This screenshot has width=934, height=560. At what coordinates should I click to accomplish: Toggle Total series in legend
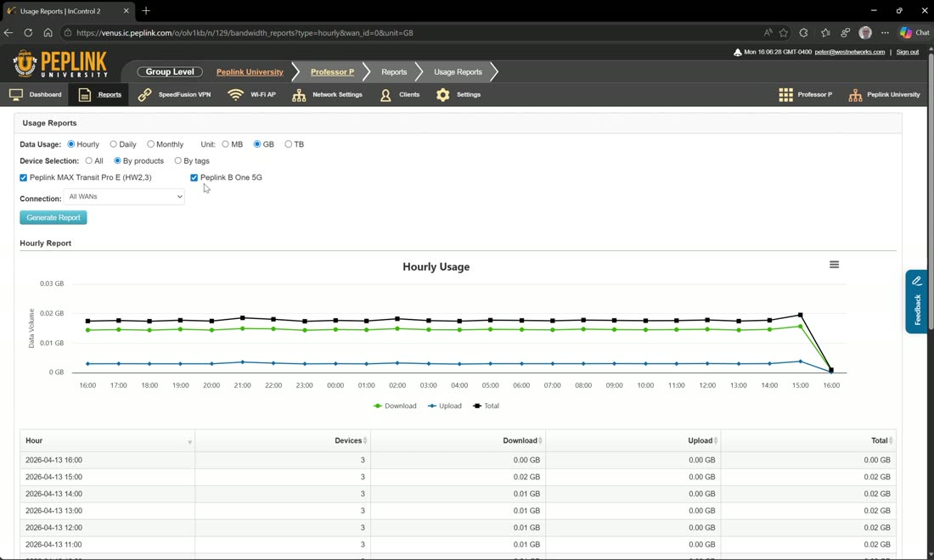486,406
